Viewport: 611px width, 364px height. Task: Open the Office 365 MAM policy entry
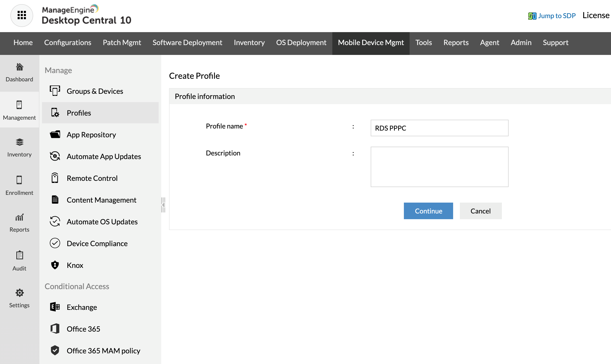coord(103,351)
